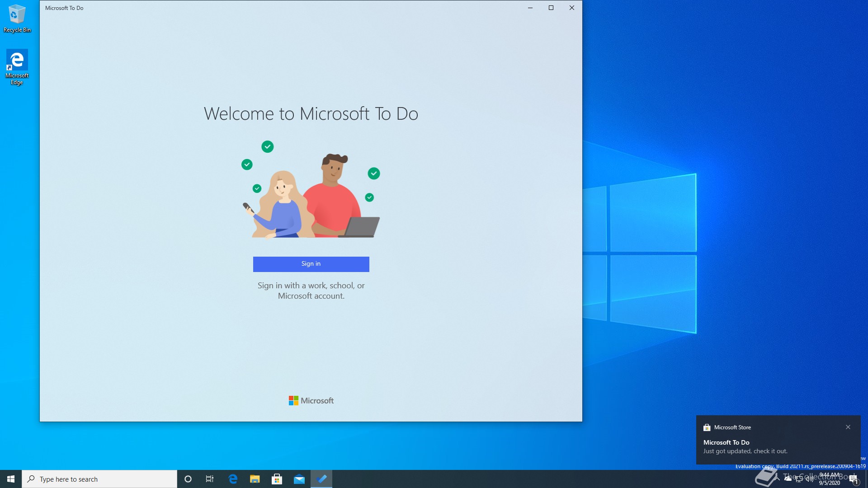The width and height of the screenshot is (868, 488).
Task: Maximize the Microsoft To Do window
Action: click(551, 8)
